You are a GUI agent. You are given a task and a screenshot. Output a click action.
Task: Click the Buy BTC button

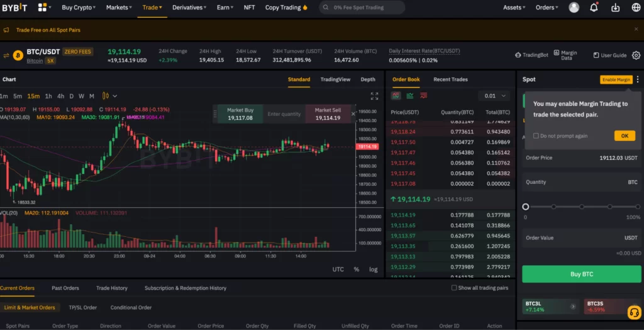(x=582, y=274)
